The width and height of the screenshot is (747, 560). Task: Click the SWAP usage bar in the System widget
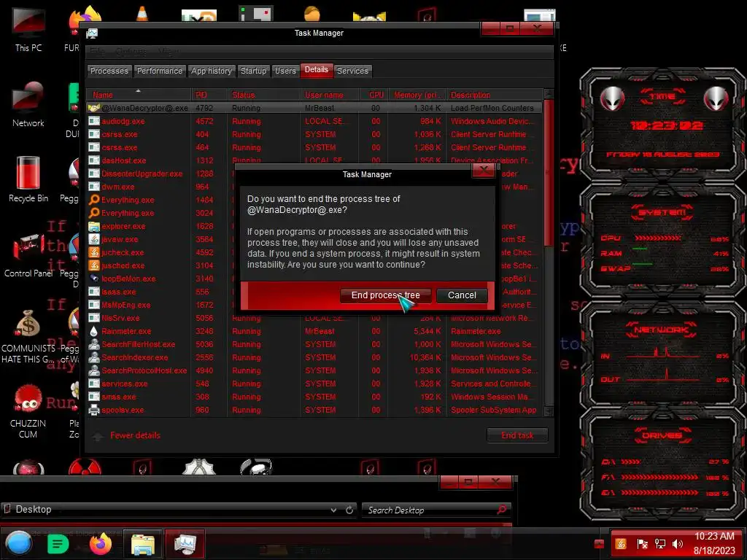pyautogui.click(x=642, y=263)
